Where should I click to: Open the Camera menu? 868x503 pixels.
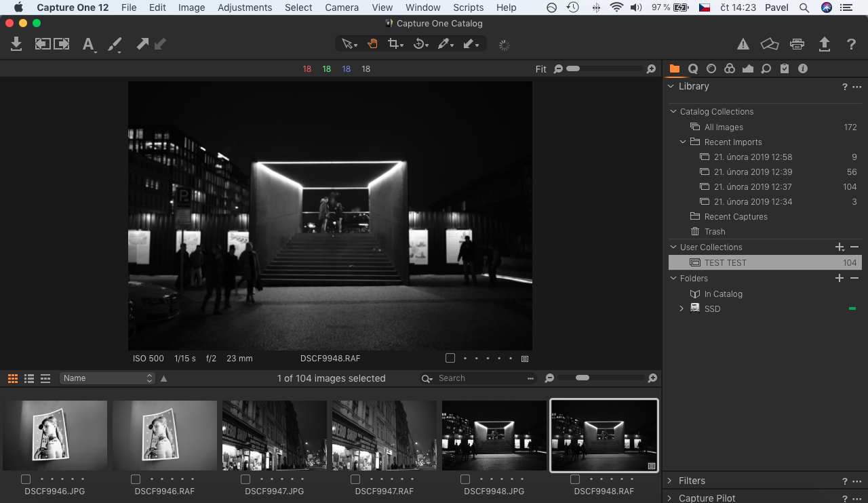click(x=342, y=7)
